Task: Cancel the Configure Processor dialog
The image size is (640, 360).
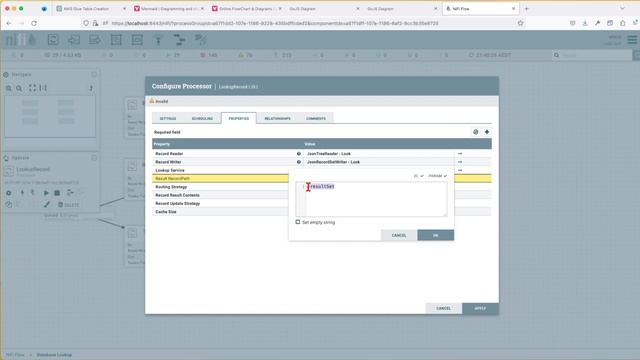Action: click(x=443, y=308)
